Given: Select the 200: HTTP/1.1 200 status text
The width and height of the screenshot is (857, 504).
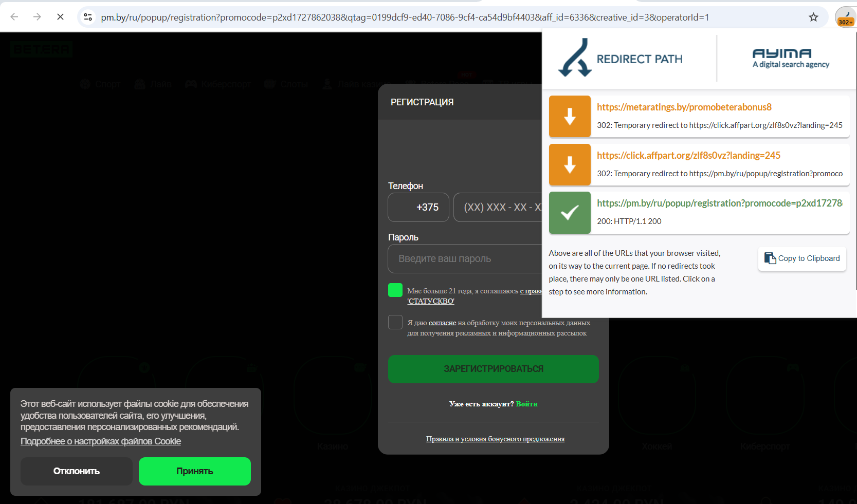Looking at the screenshot, I should click(x=629, y=221).
